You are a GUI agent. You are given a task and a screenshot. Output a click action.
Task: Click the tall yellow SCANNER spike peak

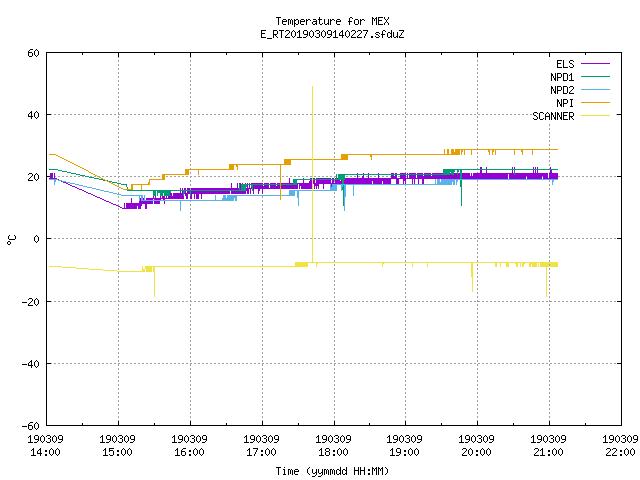313,87
